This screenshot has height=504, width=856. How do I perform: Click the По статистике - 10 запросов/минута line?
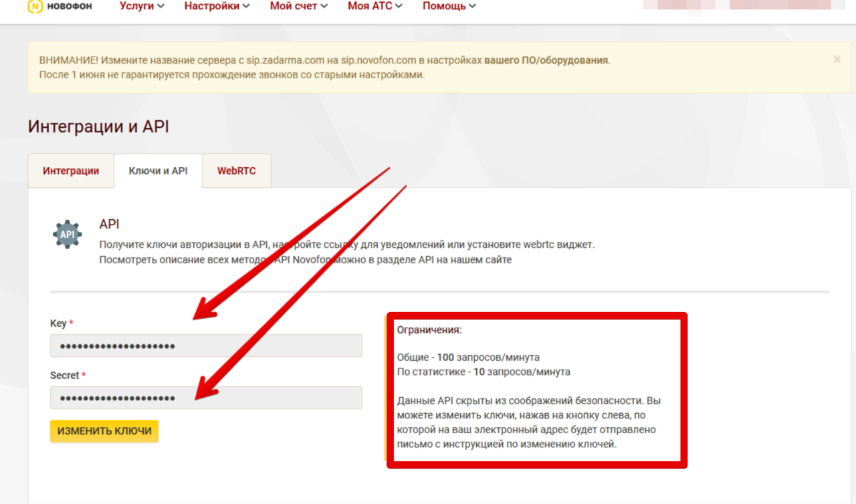(484, 371)
